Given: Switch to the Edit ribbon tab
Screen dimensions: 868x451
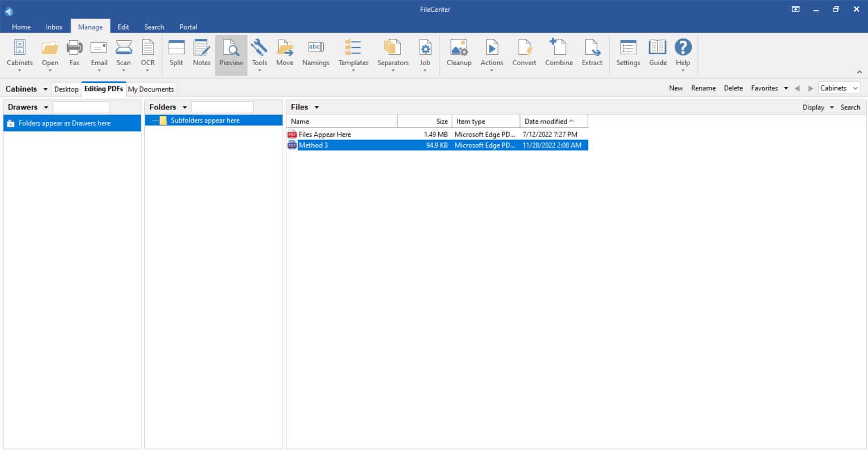Looking at the screenshot, I should coord(123,27).
